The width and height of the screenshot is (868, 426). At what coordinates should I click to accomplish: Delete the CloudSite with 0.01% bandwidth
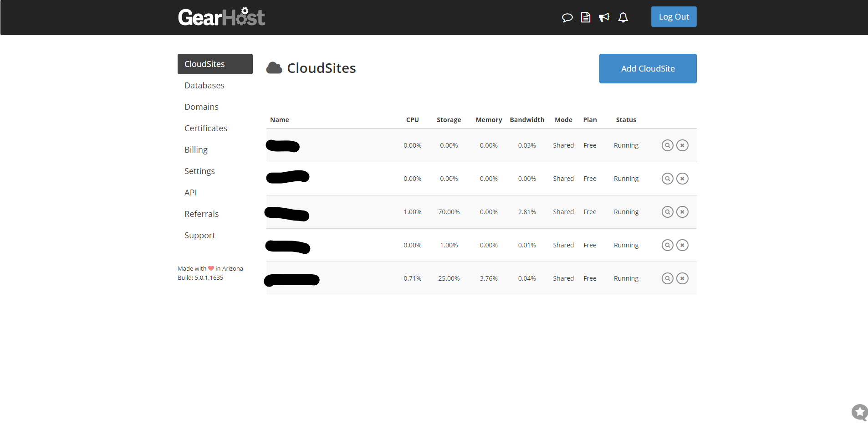tap(682, 245)
